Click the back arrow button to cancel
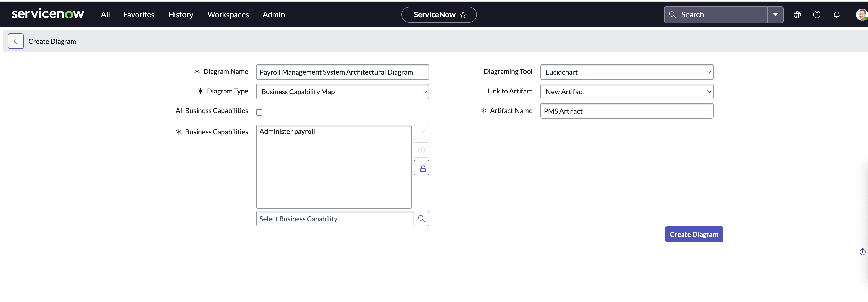 pos(15,41)
